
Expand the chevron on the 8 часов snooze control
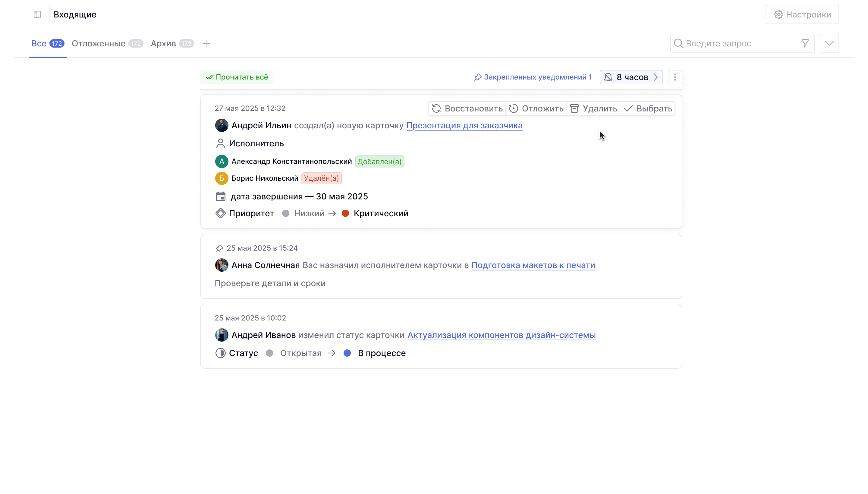(x=656, y=77)
